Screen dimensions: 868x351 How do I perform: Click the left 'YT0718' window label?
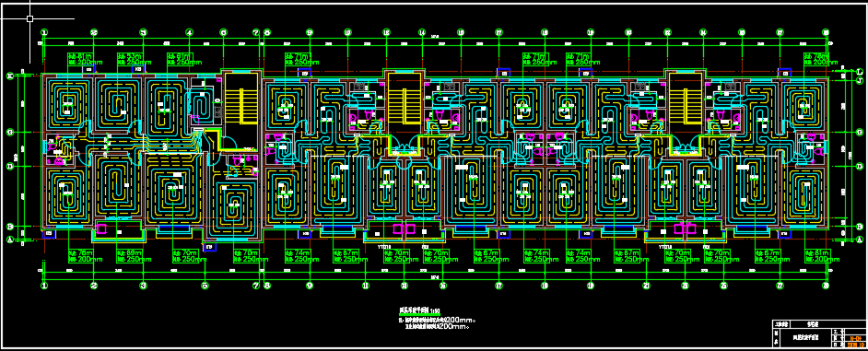[384, 247]
